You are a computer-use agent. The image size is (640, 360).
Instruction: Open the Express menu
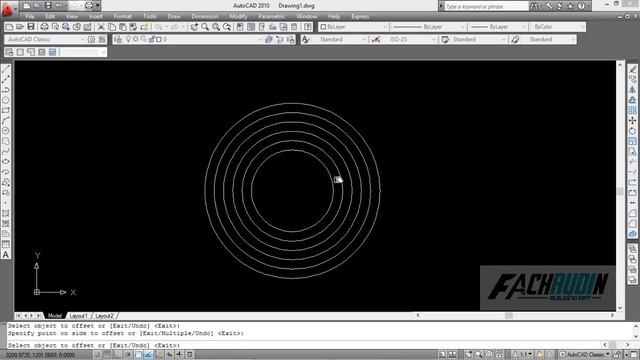click(x=360, y=16)
